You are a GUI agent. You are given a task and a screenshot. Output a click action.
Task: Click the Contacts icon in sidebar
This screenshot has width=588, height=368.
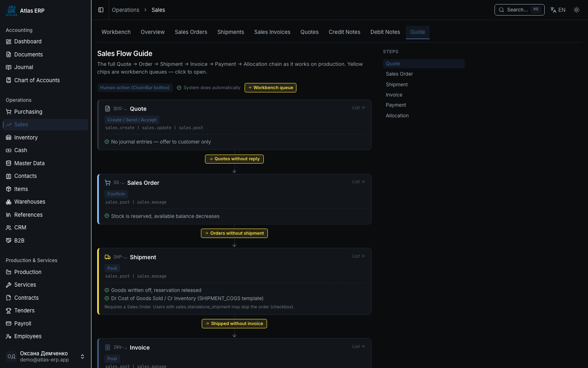click(9, 176)
